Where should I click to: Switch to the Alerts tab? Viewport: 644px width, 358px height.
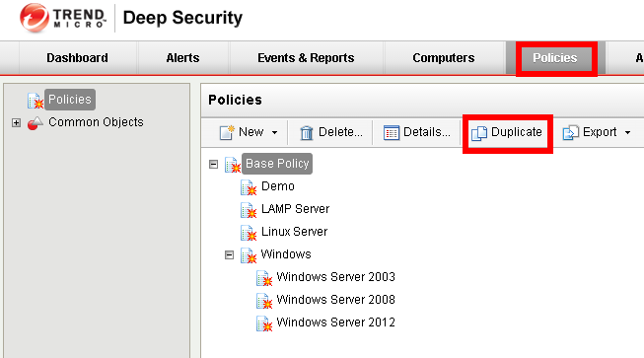pos(182,58)
